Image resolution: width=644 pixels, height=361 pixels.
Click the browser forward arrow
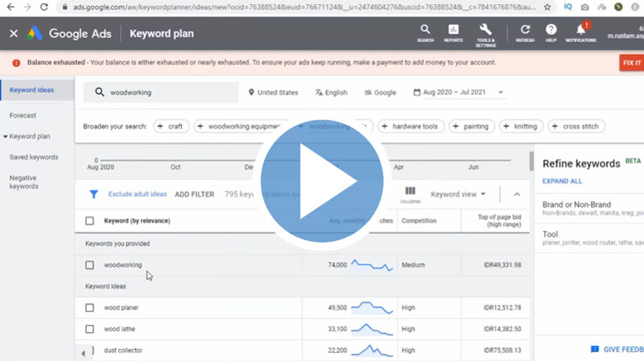tap(27, 7)
